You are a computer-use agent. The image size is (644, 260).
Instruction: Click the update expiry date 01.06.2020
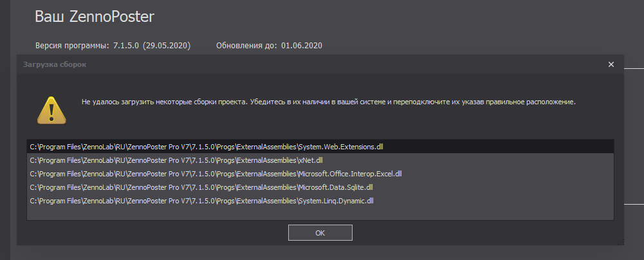coord(302,46)
